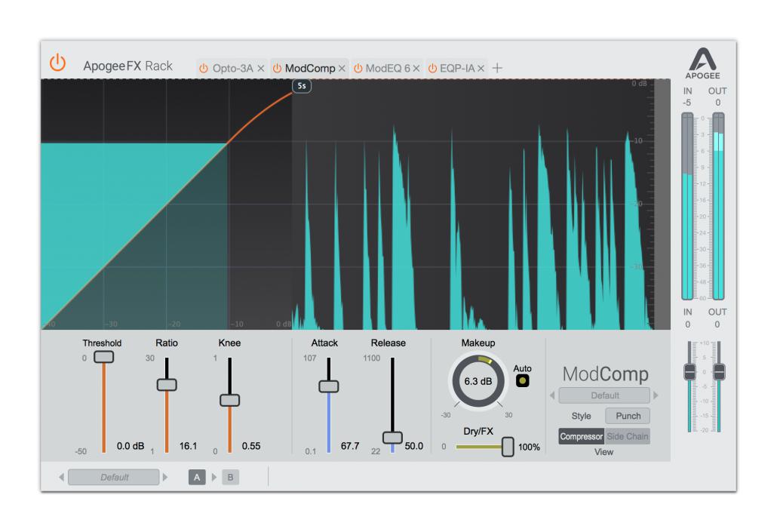Add a new plugin with plus icon
Screen dimensions: 777x532
pyautogui.click(x=497, y=68)
